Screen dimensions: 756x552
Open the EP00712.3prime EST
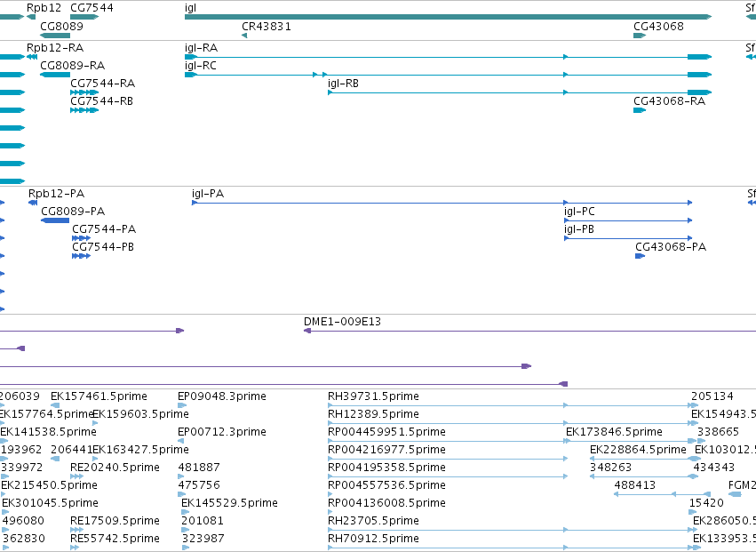pyautogui.click(x=181, y=441)
